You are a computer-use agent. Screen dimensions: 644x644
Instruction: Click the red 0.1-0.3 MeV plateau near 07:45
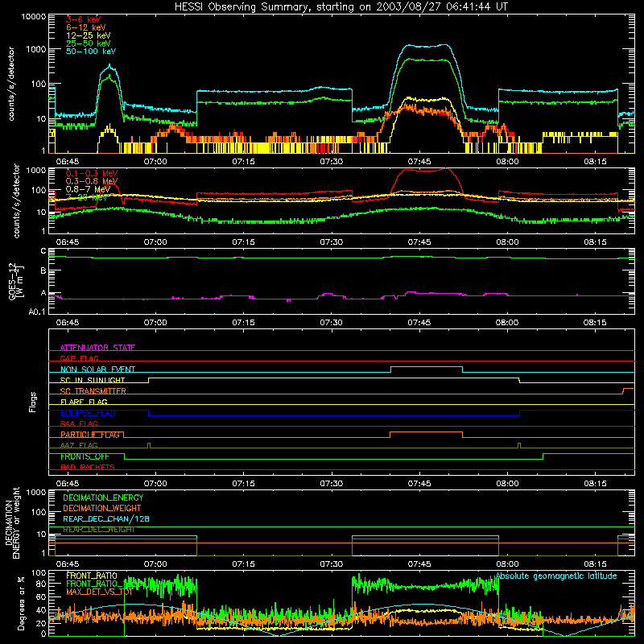pos(426,170)
